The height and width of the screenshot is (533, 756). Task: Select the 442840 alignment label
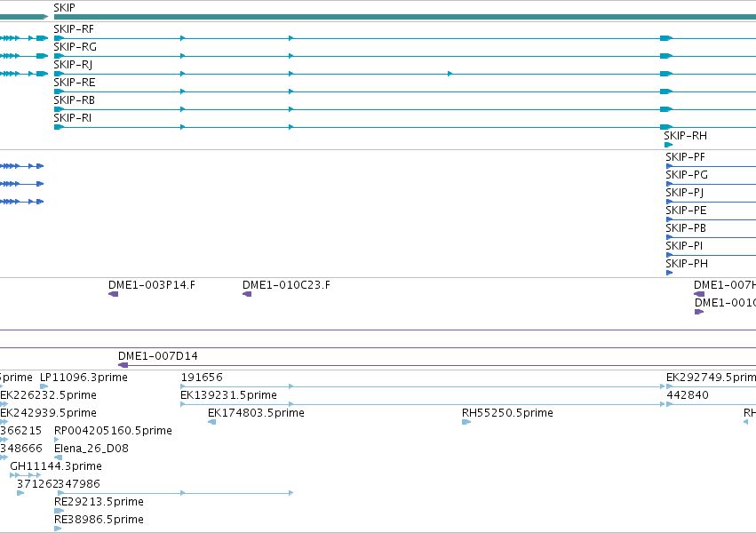[x=688, y=395]
